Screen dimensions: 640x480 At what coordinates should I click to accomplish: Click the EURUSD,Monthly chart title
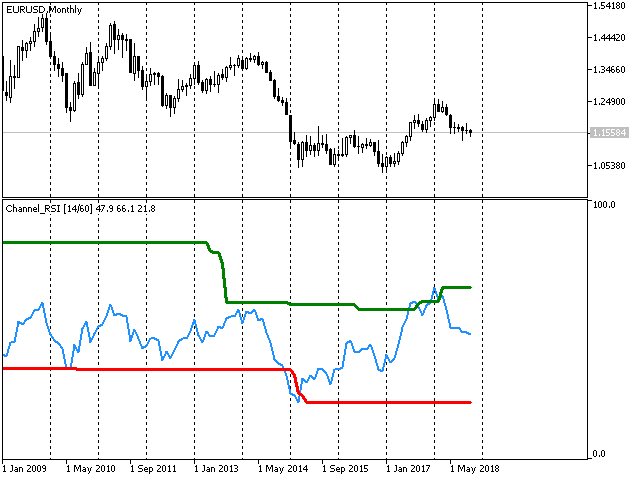tap(44, 9)
